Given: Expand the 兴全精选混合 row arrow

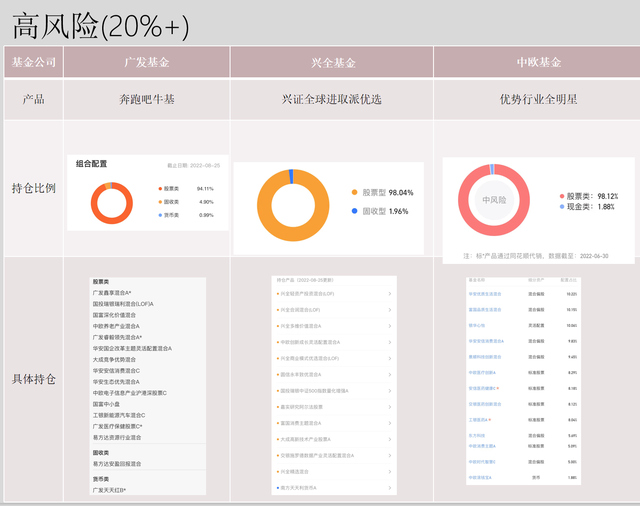Looking at the screenshot, I should point(390,472).
